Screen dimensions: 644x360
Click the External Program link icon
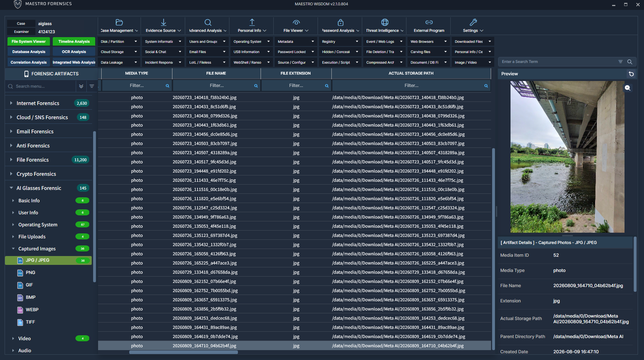point(429,23)
